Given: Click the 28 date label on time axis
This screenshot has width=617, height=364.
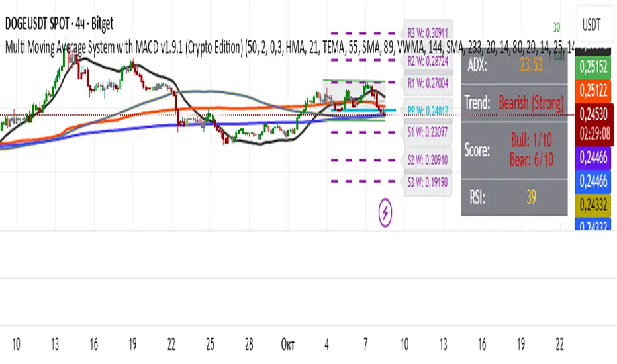Looking at the screenshot, I should [249, 345].
